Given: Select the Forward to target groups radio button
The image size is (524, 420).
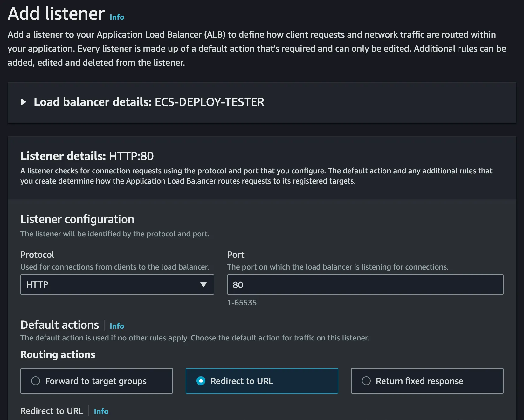Looking at the screenshot, I should 36,381.
